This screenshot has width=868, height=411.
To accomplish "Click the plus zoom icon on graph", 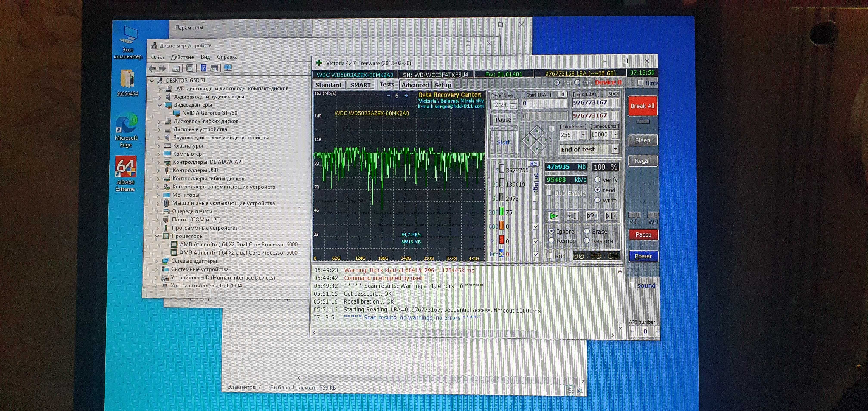I will click(x=406, y=96).
